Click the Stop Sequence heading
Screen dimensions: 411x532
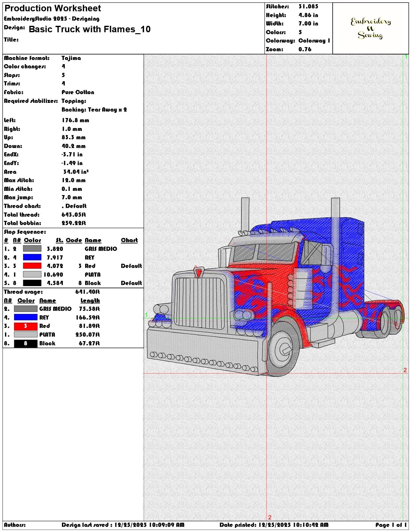[x=25, y=232]
